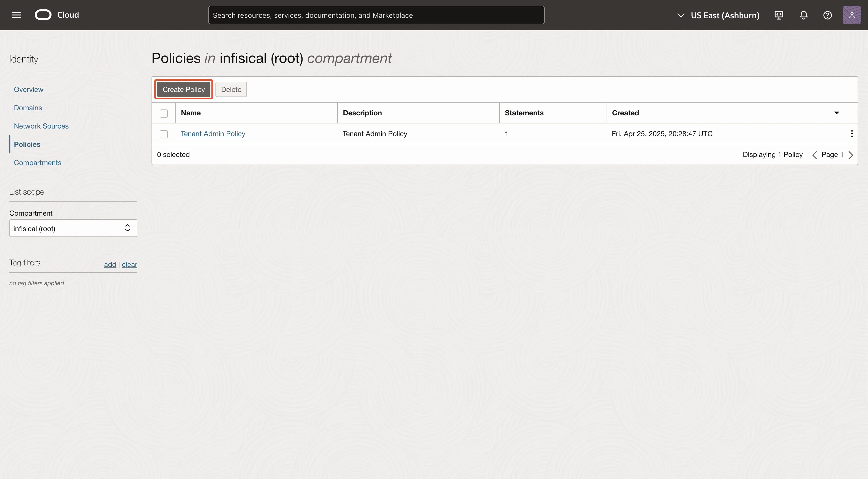Click the Create Policy button
868x479 pixels.
point(184,89)
